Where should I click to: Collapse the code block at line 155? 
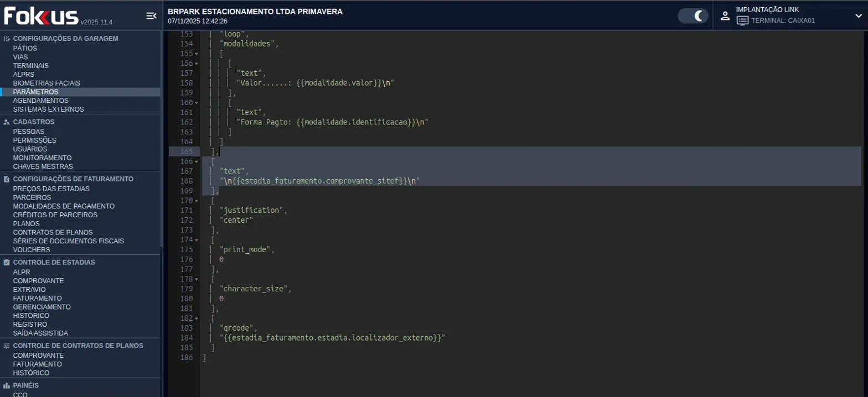(x=197, y=54)
